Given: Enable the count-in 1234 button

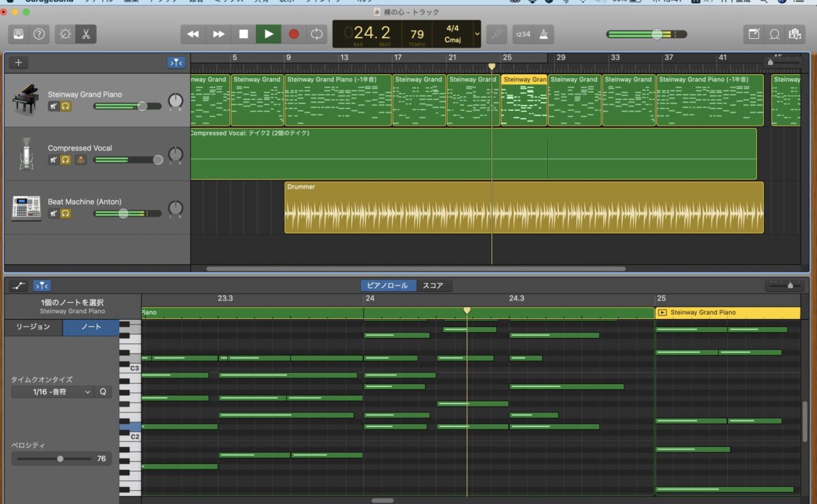Looking at the screenshot, I should click(523, 34).
